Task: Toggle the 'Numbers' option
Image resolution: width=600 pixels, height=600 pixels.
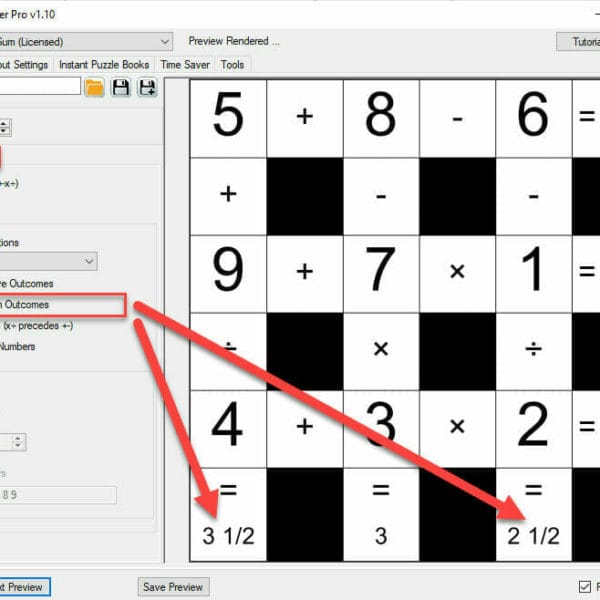Action: [17, 346]
